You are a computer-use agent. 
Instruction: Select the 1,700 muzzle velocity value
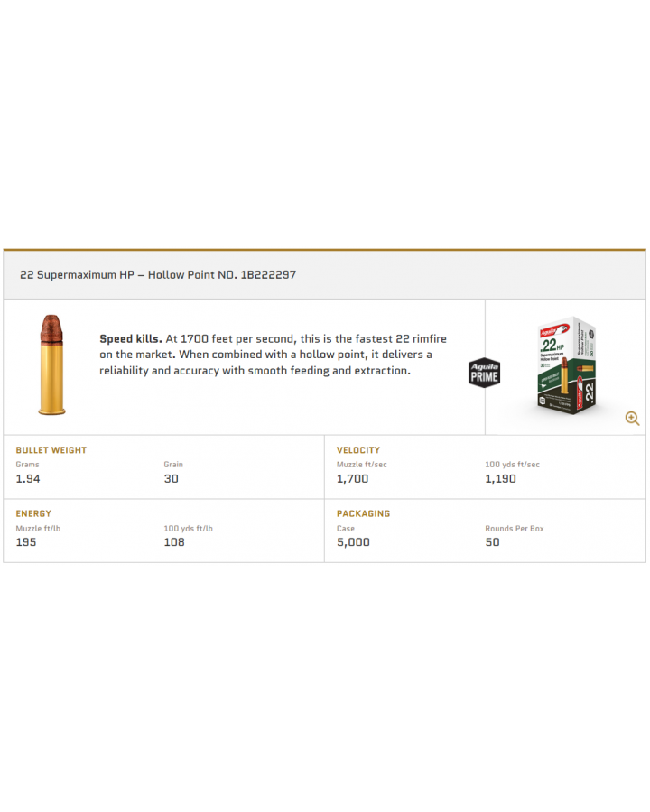[352, 478]
